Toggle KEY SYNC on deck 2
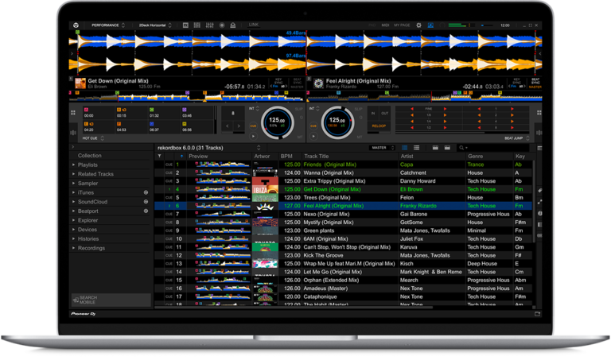611x364 pixels. coord(516,81)
